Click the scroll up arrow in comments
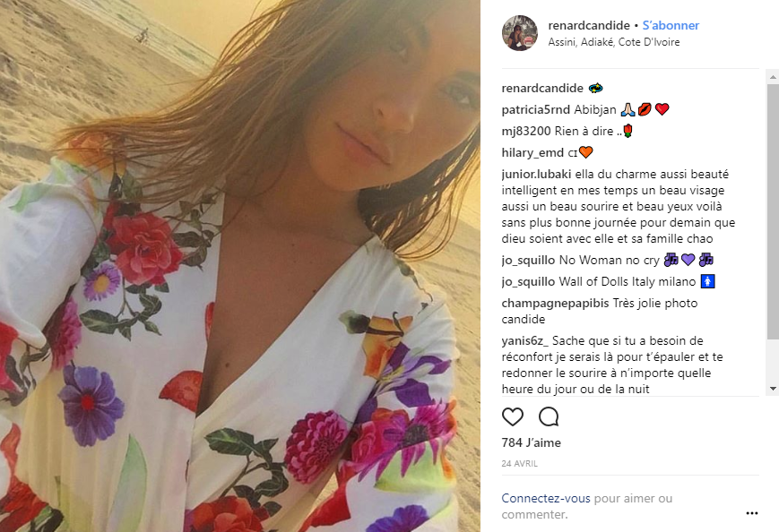 [x=773, y=77]
